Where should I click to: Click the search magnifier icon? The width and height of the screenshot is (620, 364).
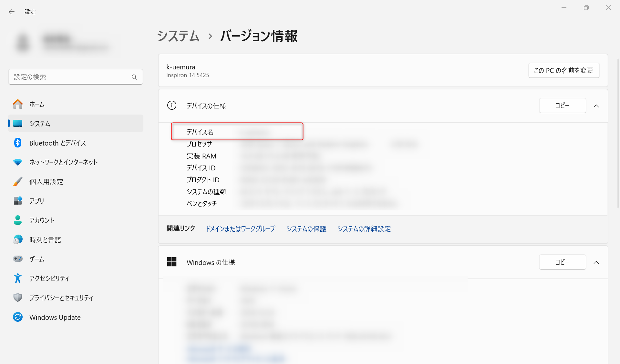point(134,77)
